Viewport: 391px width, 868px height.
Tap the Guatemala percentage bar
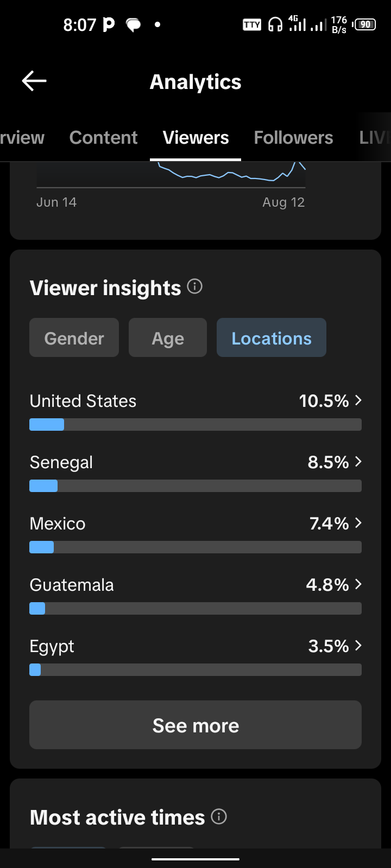[195, 608]
